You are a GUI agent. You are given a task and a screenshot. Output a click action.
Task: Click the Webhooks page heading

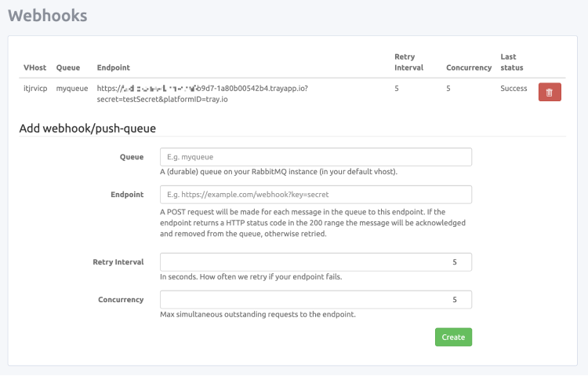point(48,15)
